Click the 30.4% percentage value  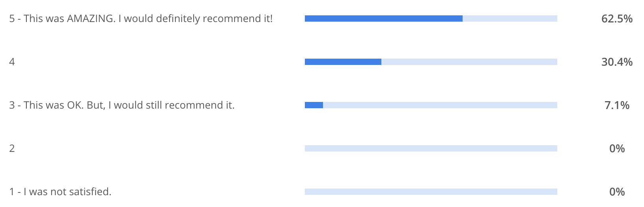click(617, 62)
